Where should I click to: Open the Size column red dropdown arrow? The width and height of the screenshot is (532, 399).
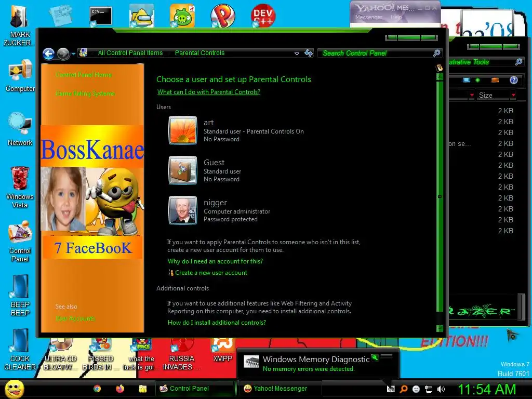click(x=513, y=96)
